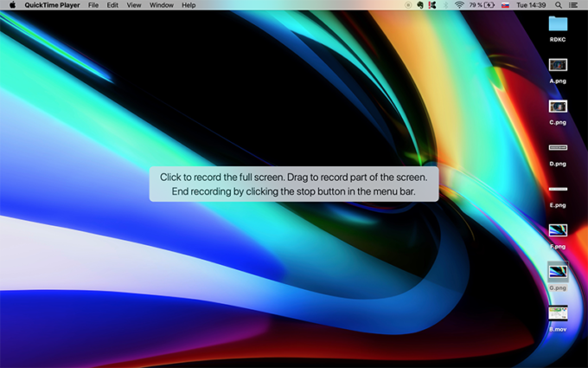This screenshot has width=588, height=368.
Task: Select the B.mov video file
Action: 558,313
